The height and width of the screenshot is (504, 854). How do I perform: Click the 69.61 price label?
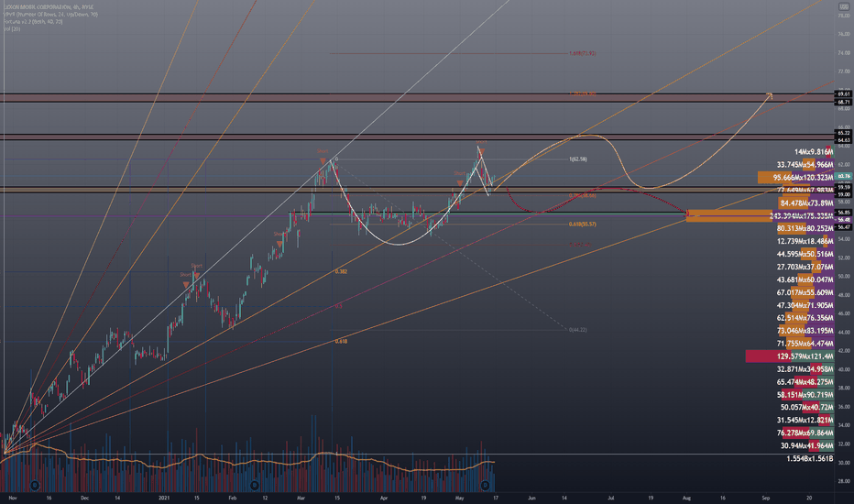844,94
